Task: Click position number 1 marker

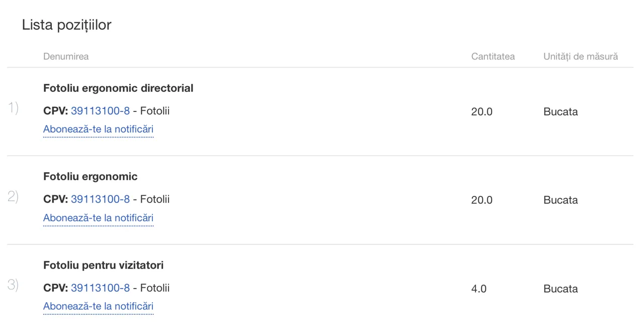Action: pyautogui.click(x=13, y=108)
